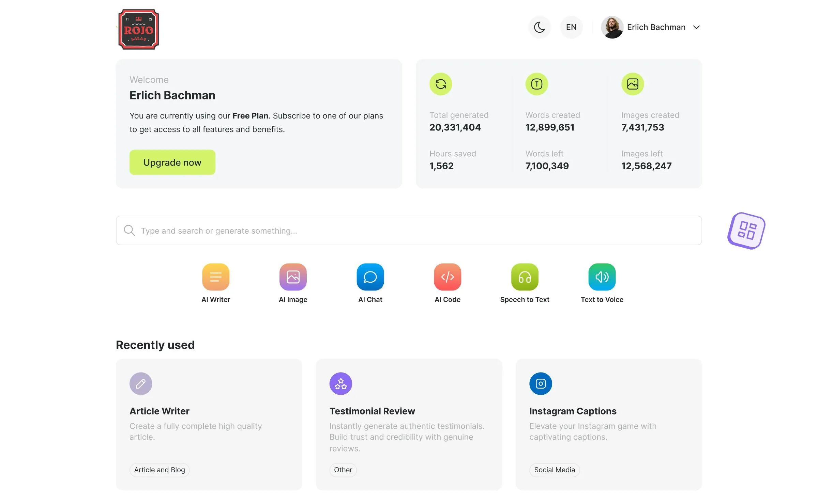Toggle dark mode with the moon icon

click(x=540, y=27)
